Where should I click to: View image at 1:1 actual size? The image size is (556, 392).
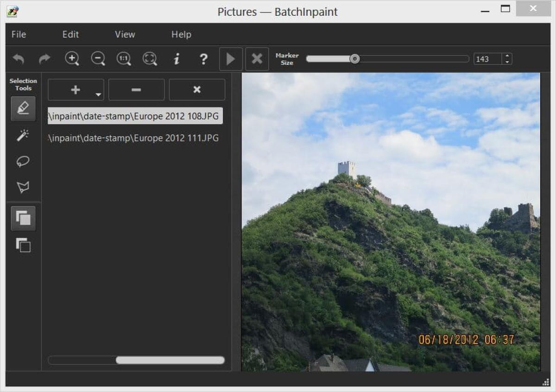click(x=124, y=59)
